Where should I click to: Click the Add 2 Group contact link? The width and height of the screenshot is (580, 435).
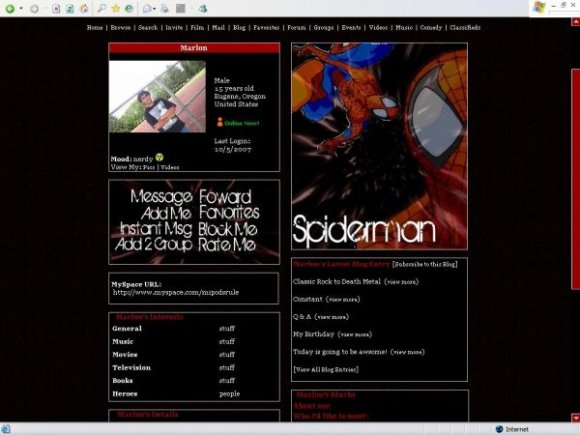pyautogui.click(x=154, y=245)
